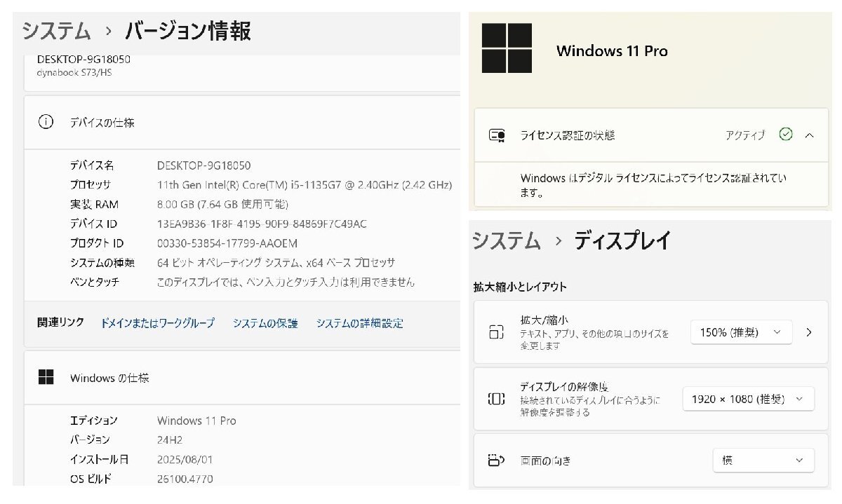Click the green active checkmark icon
This screenshot has height=504, width=842.
pyautogui.click(x=786, y=135)
